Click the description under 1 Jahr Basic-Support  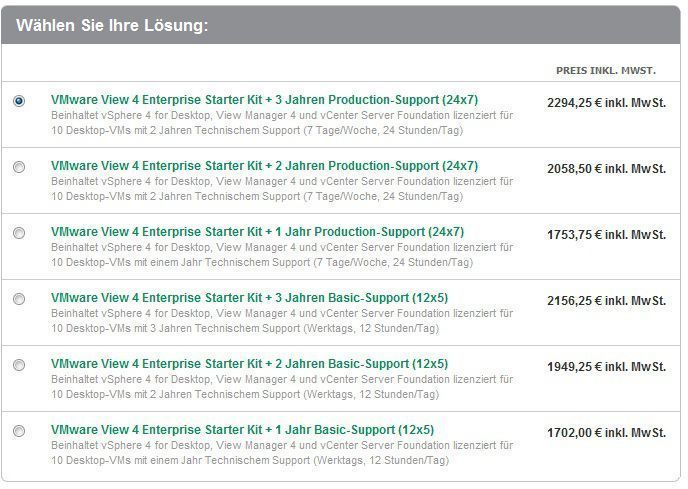coord(282,453)
